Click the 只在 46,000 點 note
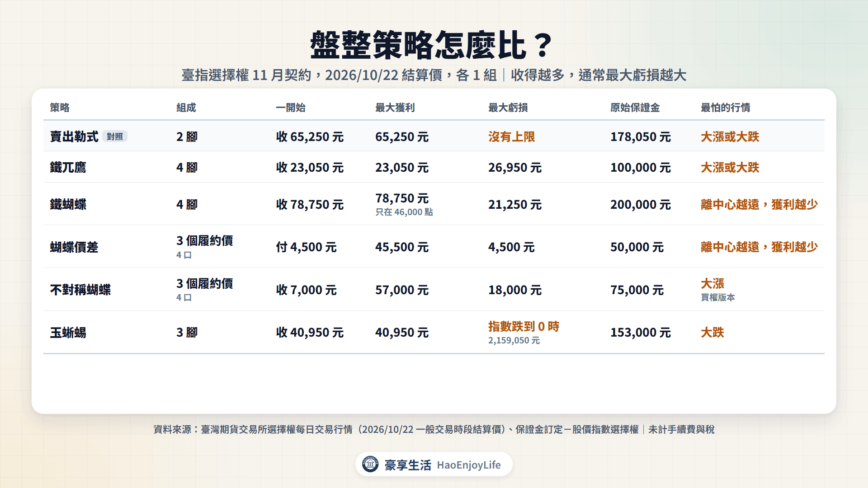The width and height of the screenshot is (868, 488). 404,212
